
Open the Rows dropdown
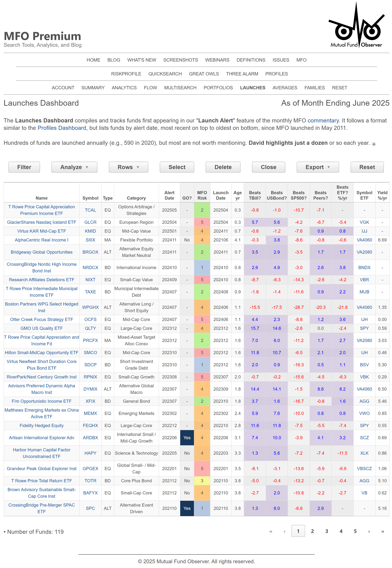[128, 167]
